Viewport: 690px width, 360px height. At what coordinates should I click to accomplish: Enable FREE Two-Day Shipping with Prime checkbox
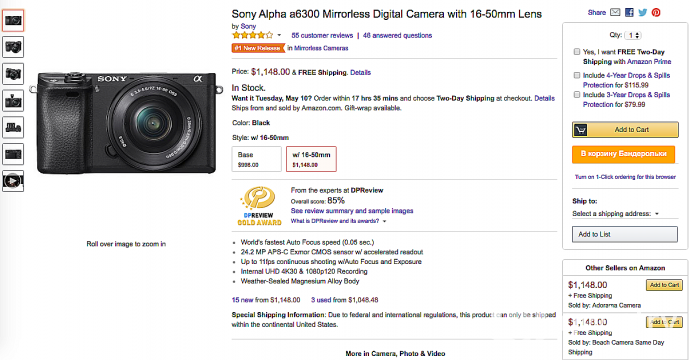pyautogui.click(x=576, y=51)
